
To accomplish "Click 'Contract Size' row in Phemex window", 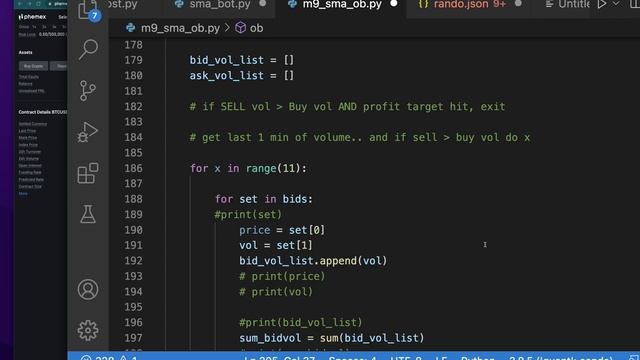I will pyautogui.click(x=30, y=187).
